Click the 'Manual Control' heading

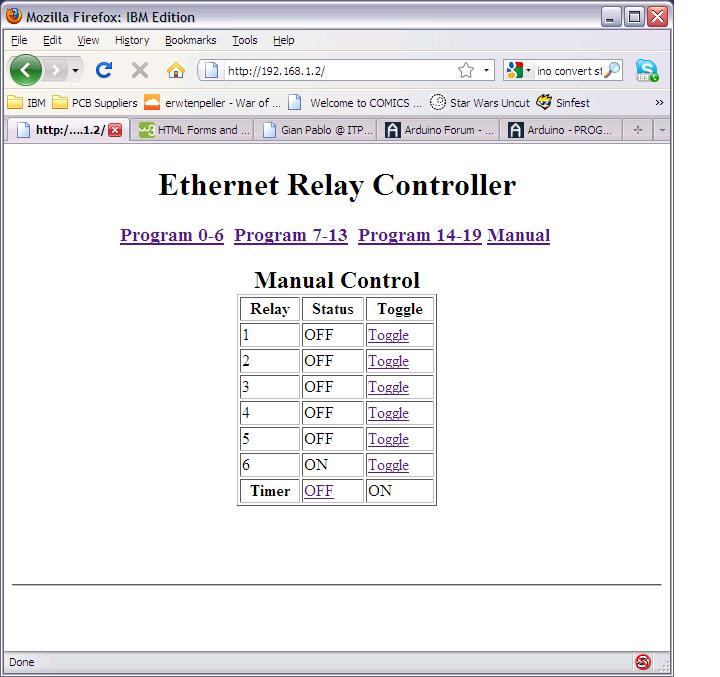click(337, 280)
